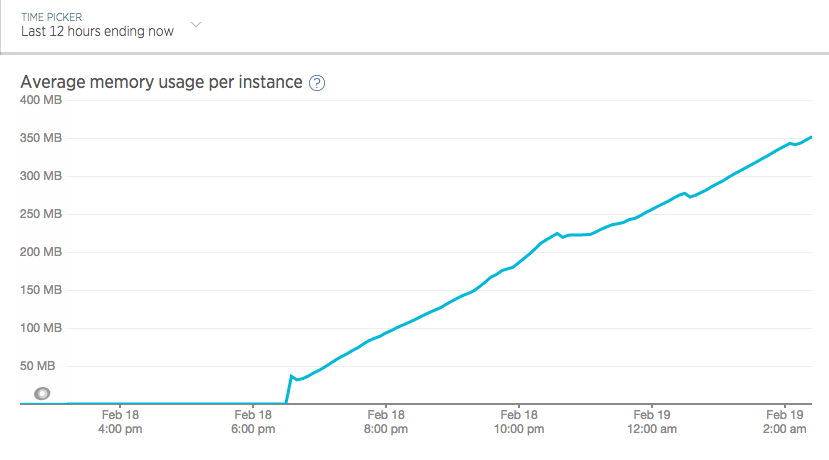Click the 'TIME PICKER' label
The image size is (829, 460).
tap(52, 17)
